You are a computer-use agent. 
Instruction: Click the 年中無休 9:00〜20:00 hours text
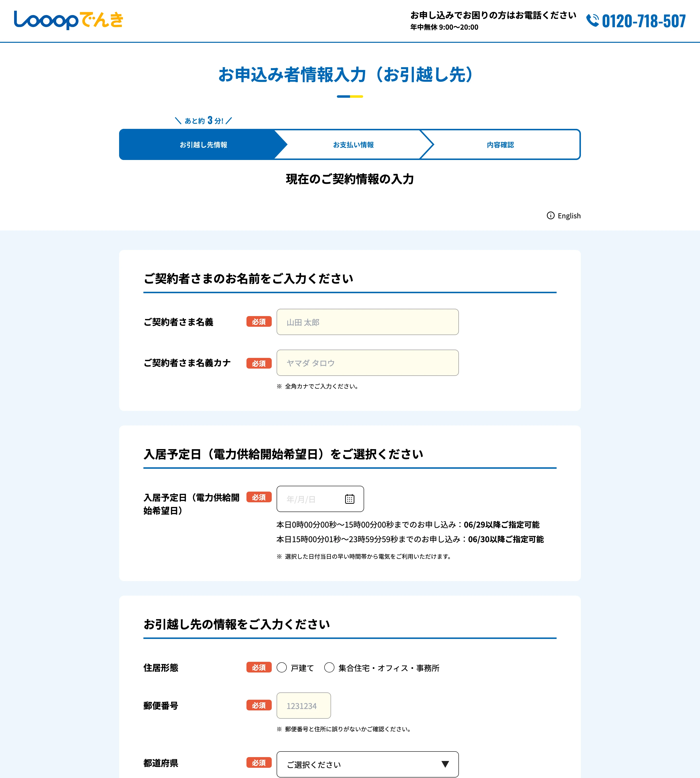(x=444, y=27)
